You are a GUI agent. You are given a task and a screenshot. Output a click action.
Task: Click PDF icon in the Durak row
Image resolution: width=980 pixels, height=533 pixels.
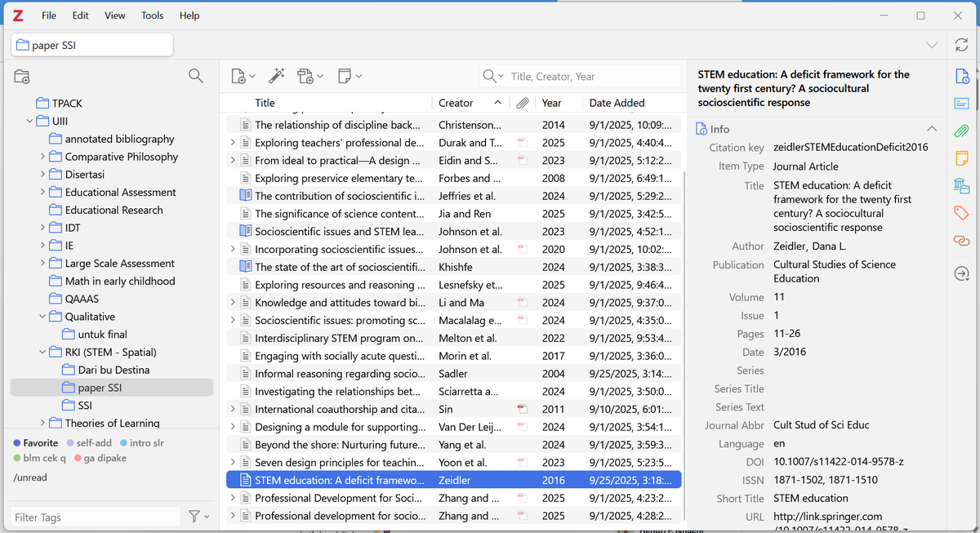pos(522,143)
